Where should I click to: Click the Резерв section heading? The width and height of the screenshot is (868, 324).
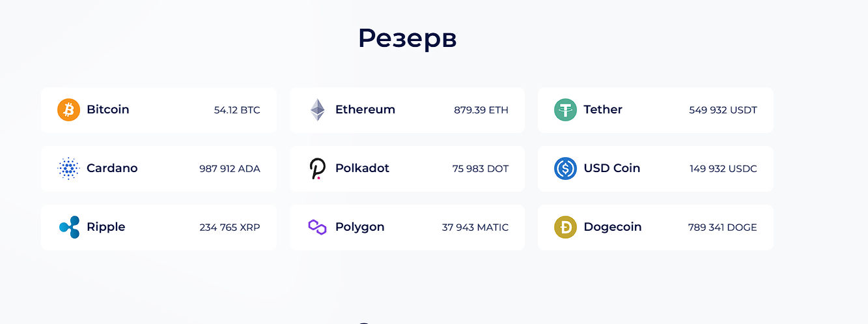[408, 38]
